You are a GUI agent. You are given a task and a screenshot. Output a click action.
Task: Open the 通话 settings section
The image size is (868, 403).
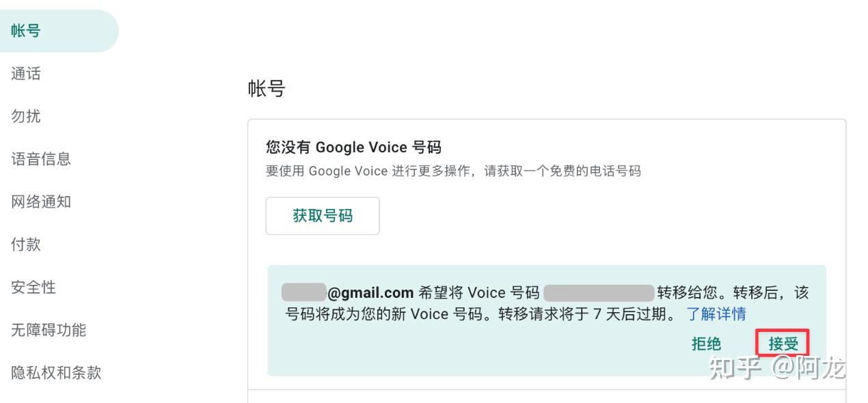click(25, 73)
